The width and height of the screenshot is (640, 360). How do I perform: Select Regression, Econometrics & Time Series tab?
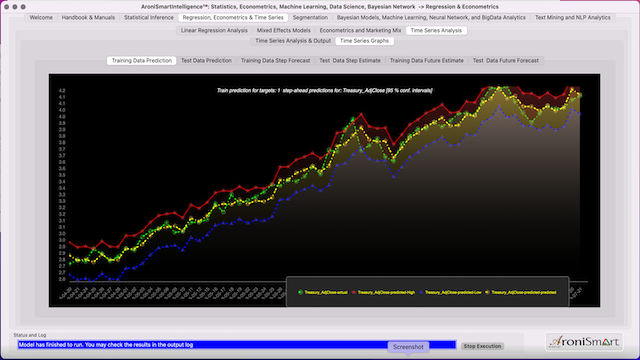coord(233,18)
